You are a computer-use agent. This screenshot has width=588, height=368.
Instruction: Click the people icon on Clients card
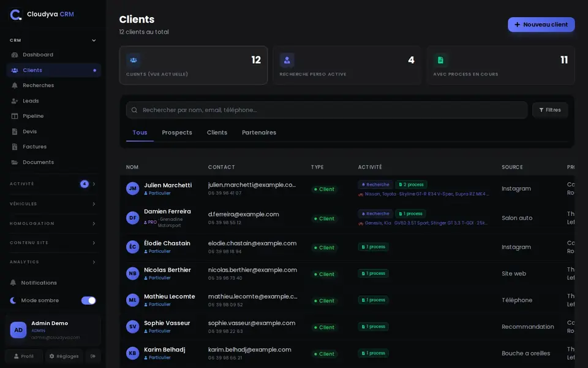pos(133,60)
